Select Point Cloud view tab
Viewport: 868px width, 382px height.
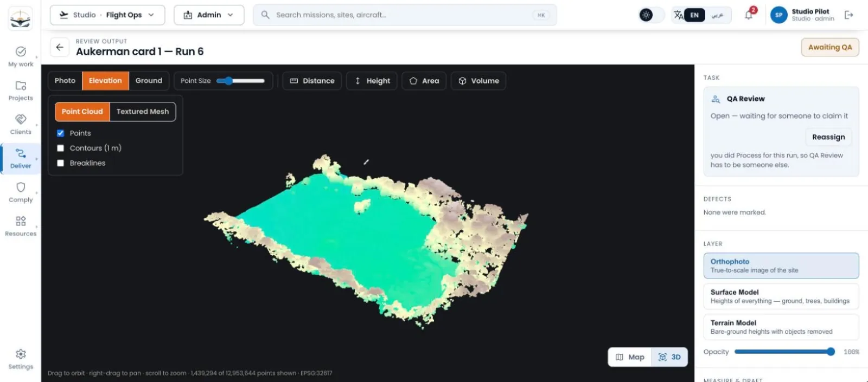click(x=82, y=112)
